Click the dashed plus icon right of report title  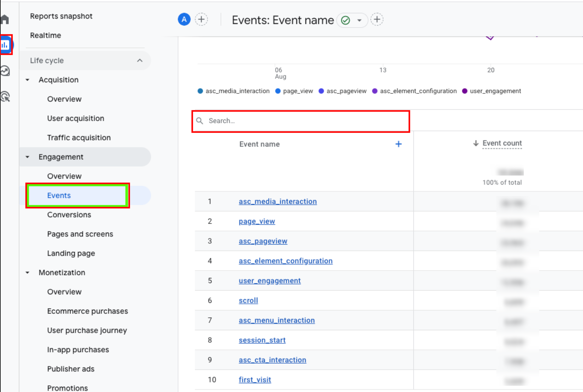[377, 19]
